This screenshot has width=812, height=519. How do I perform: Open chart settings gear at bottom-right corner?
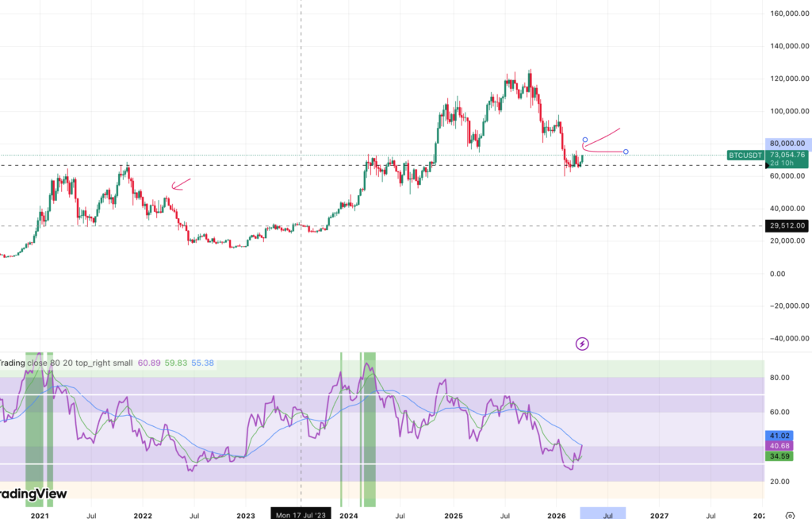[x=790, y=514]
